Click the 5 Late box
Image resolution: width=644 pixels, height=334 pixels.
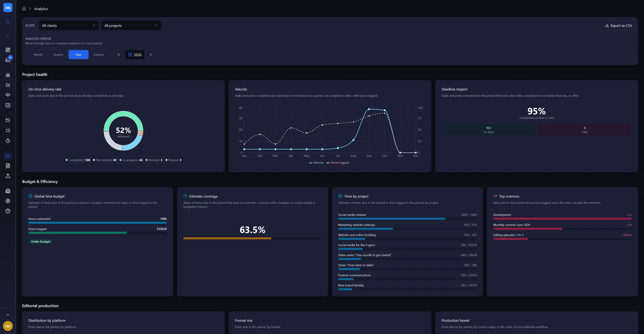(584, 130)
